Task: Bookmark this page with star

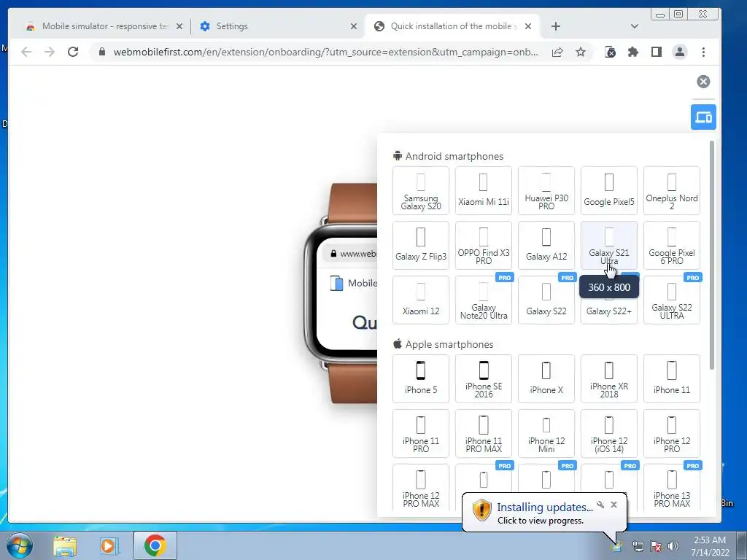Action: [580, 52]
